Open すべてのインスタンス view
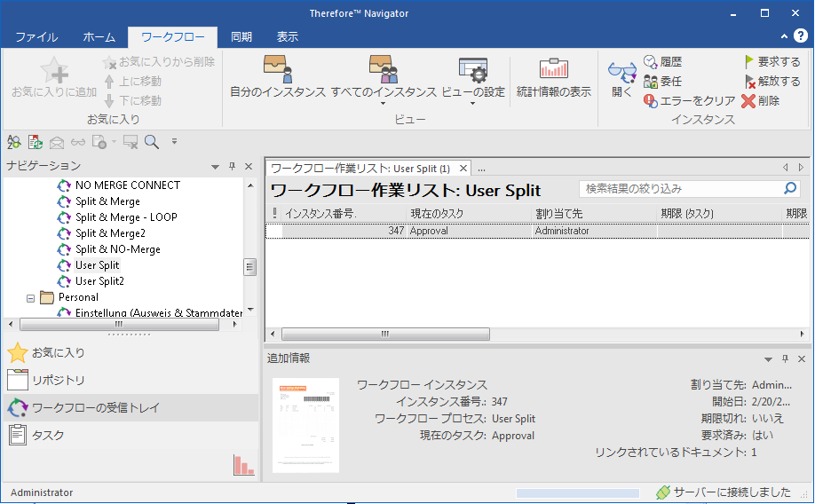This screenshot has height=504, width=815. pyautogui.click(x=384, y=77)
